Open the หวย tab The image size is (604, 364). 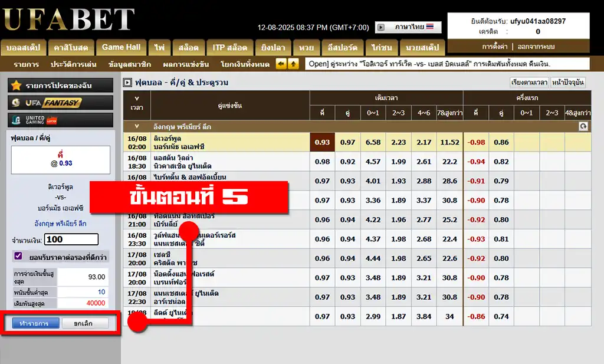tap(306, 47)
